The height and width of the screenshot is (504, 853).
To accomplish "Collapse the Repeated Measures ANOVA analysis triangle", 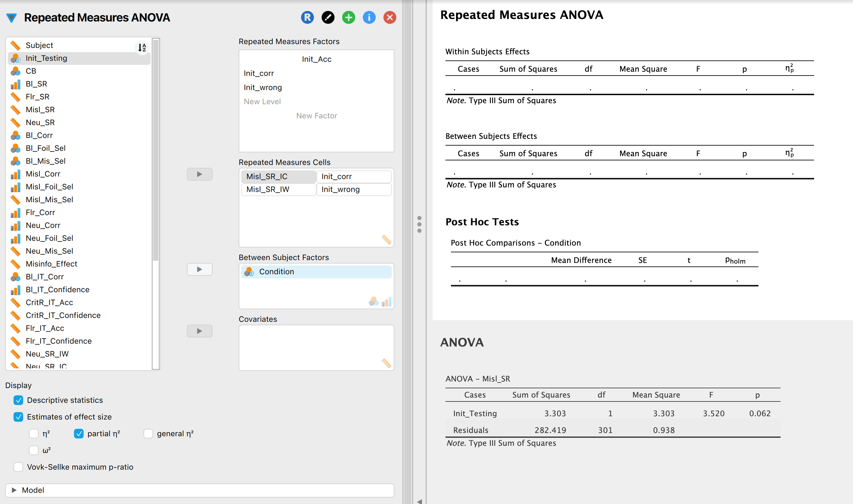I will point(12,18).
